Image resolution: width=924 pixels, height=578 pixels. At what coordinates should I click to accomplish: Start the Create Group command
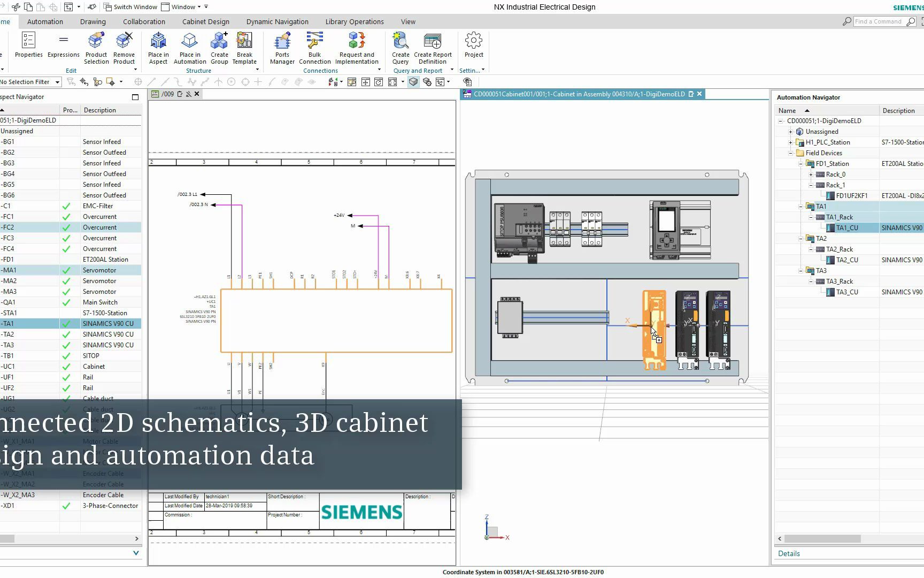219,48
